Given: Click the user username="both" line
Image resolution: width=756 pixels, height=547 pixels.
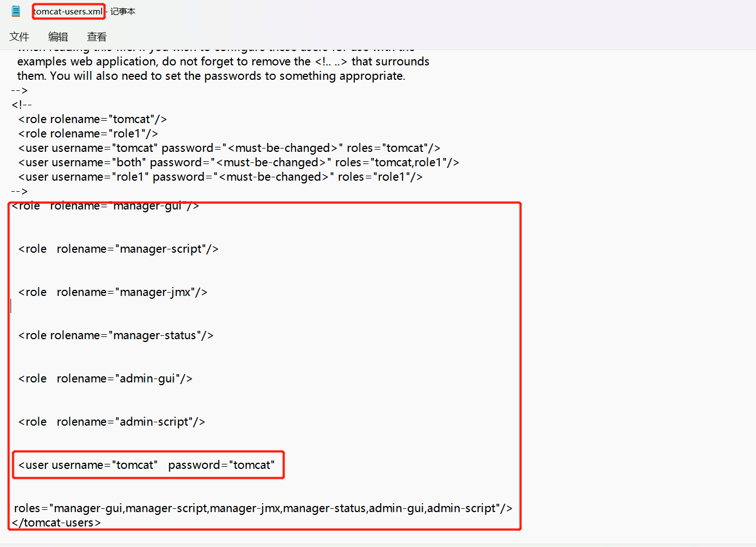Looking at the screenshot, I should pyautogui.click(x=239, y=162).
